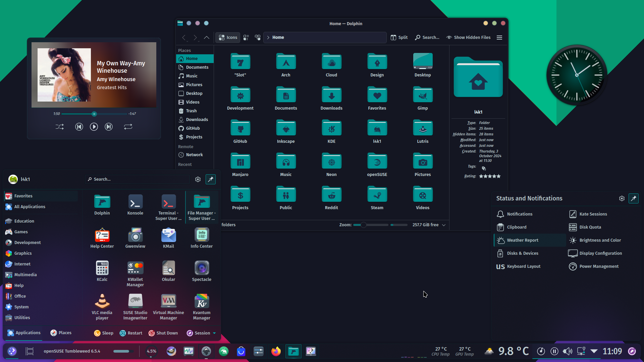Open Virtual Machine Manager
Screen dimensions: 644x362
pos(168,307)
